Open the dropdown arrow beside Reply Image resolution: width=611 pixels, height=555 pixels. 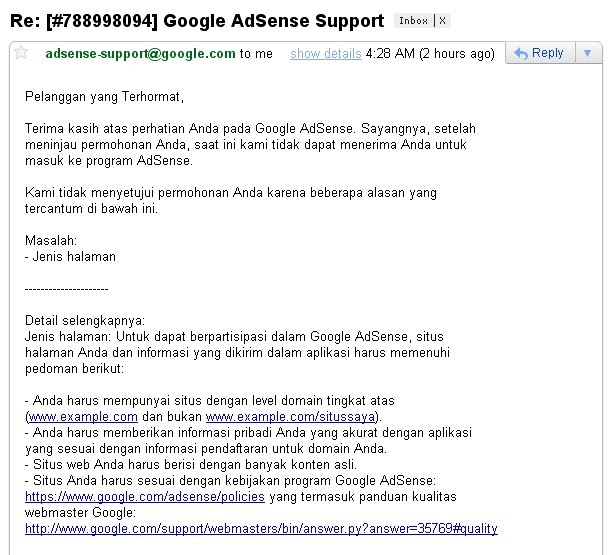coord(588,53)
